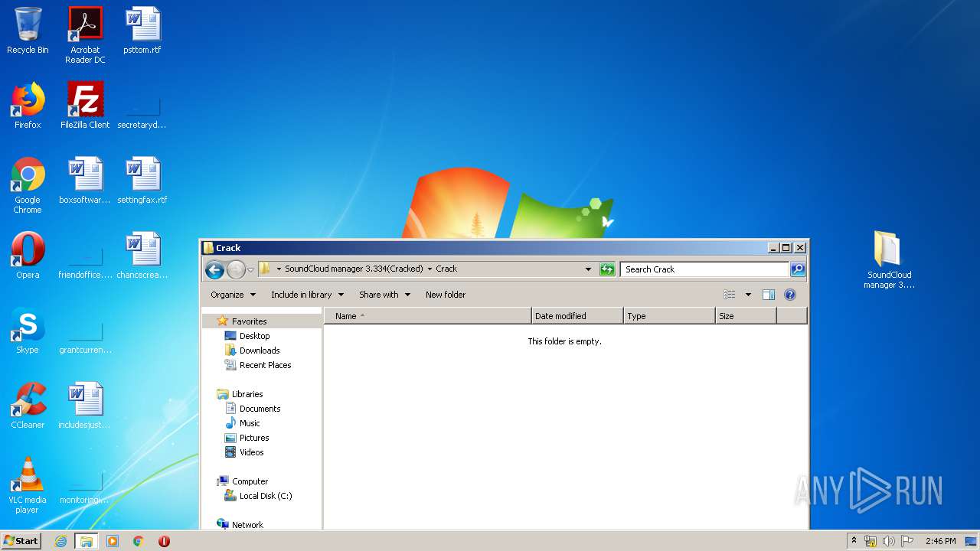The height and width of the screenshot is (551, 980).
Task: Click the Crack breadcrumb segment
Action: (x=446, y=269)
